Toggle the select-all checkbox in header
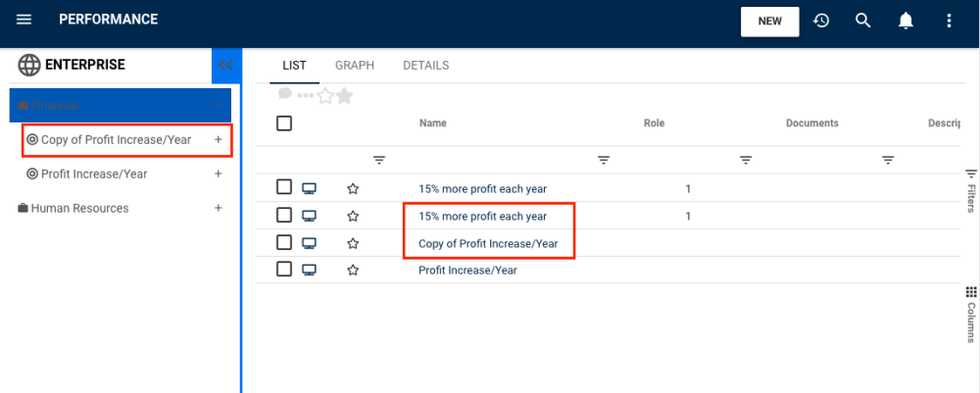 tap(284, 123)
